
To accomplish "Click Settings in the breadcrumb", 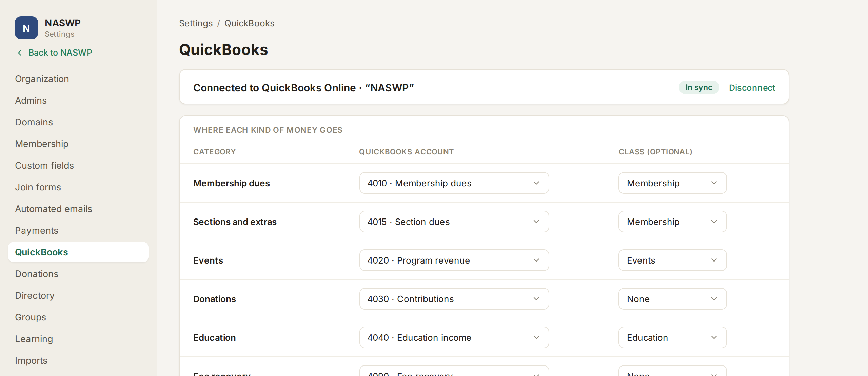I will (196, 23).
